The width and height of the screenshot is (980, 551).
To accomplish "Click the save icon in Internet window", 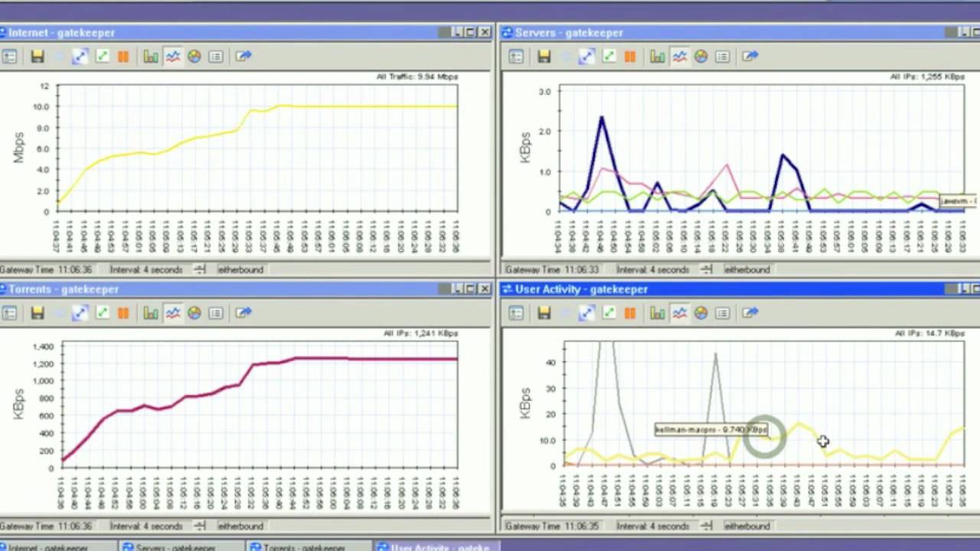I will [x=37, y=57].
